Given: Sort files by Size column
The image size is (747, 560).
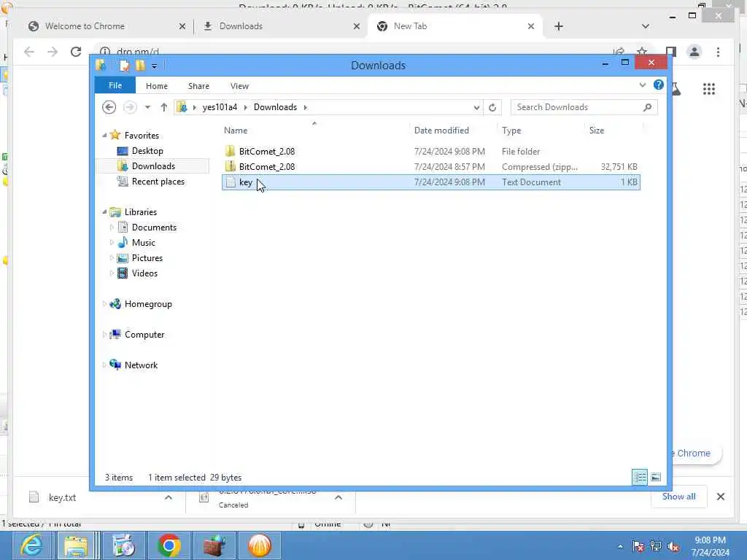Looking at the screenshot, I should pos(597,131).
